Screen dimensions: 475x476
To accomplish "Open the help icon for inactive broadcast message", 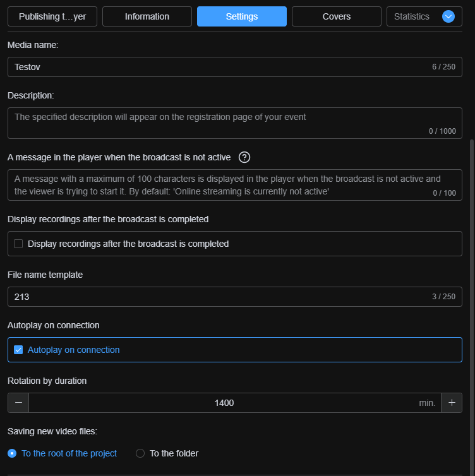I will [244, 157].
